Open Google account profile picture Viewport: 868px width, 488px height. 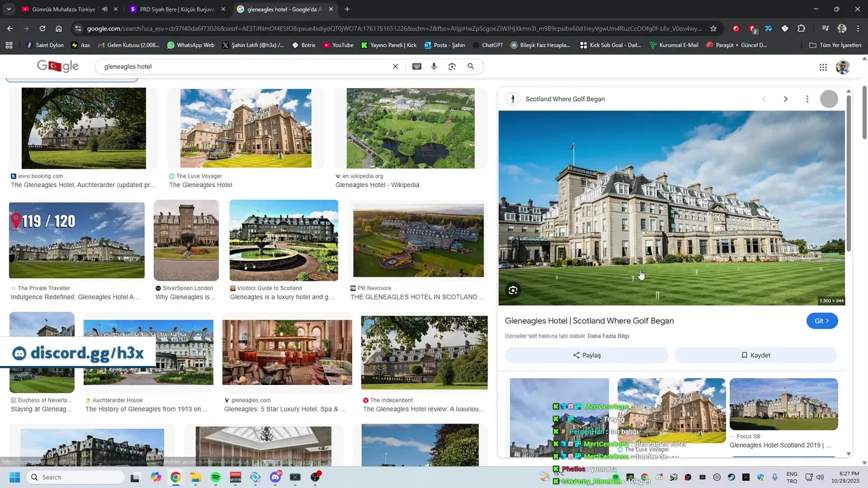click(x=842, y=67)
